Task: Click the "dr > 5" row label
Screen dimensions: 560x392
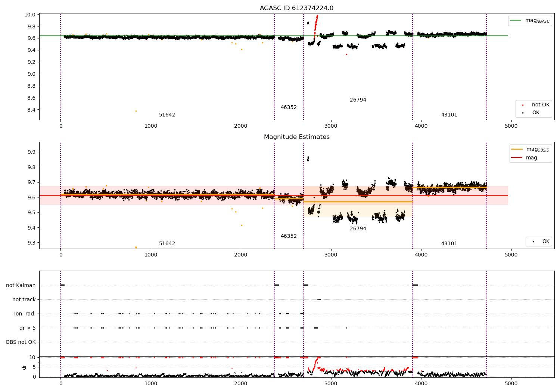Action: tap(28, 328)
